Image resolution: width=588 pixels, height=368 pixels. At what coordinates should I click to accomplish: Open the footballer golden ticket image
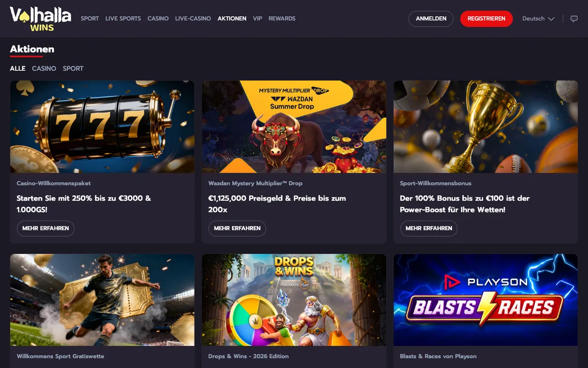click(102, 300)
